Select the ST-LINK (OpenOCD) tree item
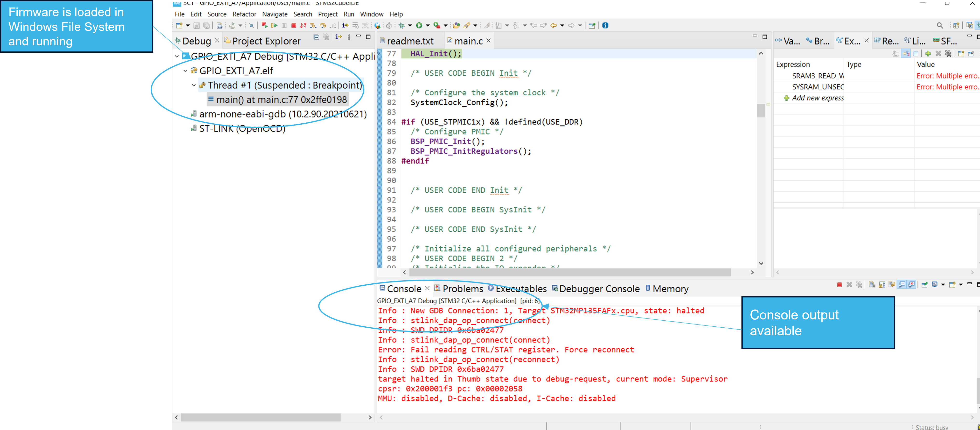980x430 pixels. pos(238,129)
